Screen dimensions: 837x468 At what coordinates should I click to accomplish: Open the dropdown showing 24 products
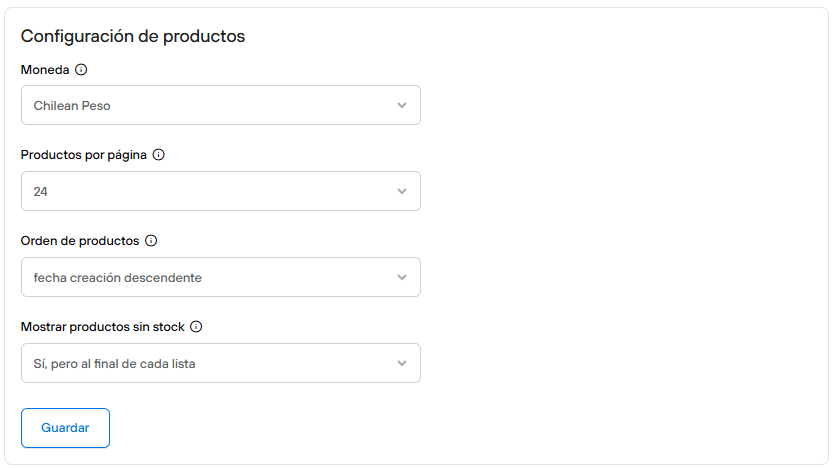pos(220,191)
